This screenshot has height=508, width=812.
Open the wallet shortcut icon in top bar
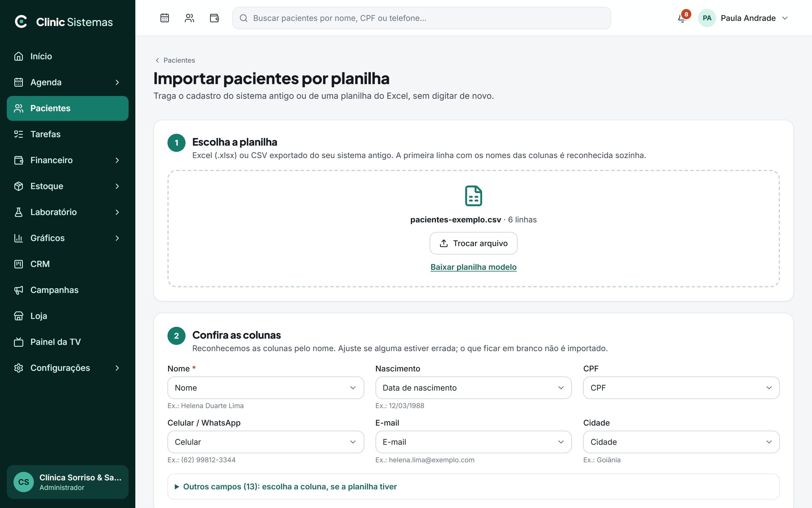tap(214, 18)
